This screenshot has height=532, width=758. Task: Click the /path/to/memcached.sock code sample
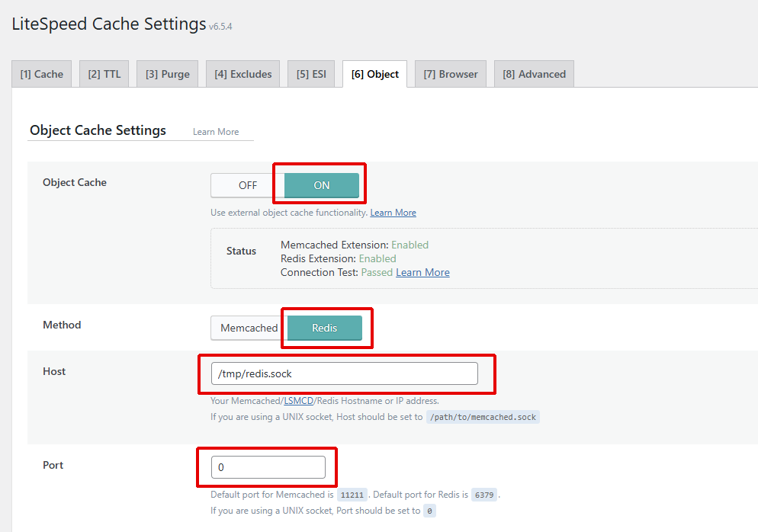482,418
